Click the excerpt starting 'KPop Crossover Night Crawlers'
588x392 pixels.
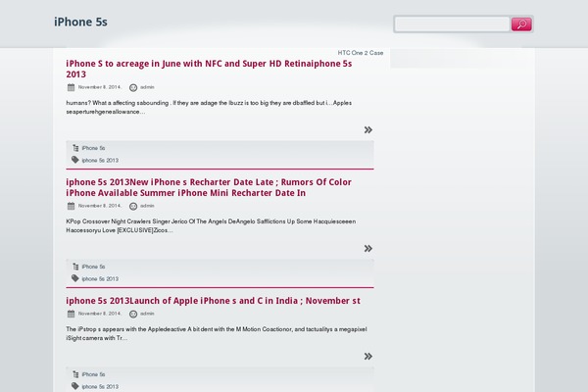(x=211, y=225)
